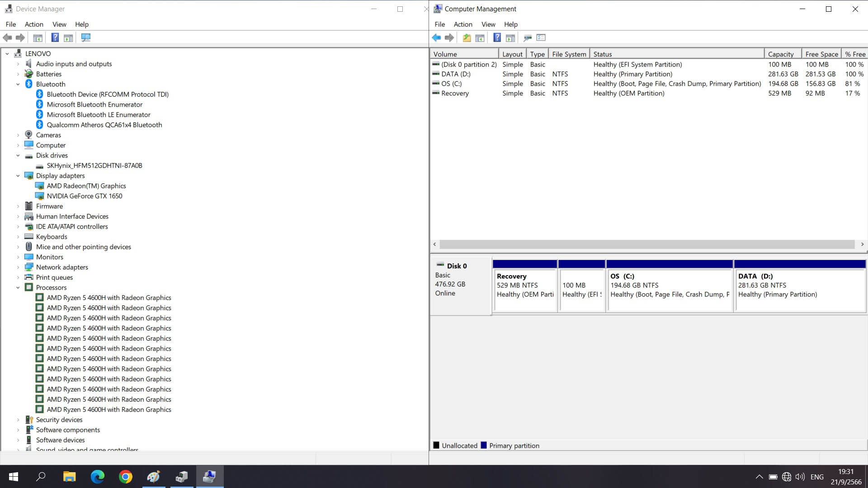Open the Windows Start menu
Image resolution: width=868 pixels, height=488 pixels.
coord(13,476)
